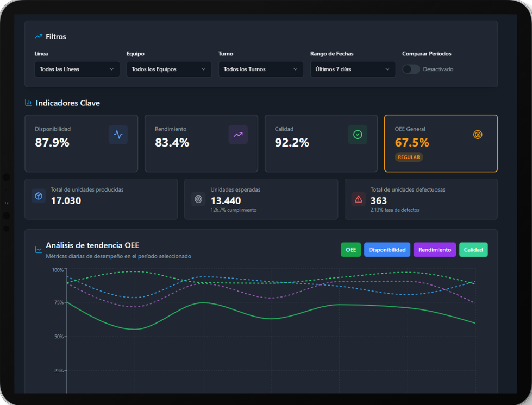Click the Rendimiento trending arrow icon
The width and height of the screenshot is (532, 405).
[238, 135]
